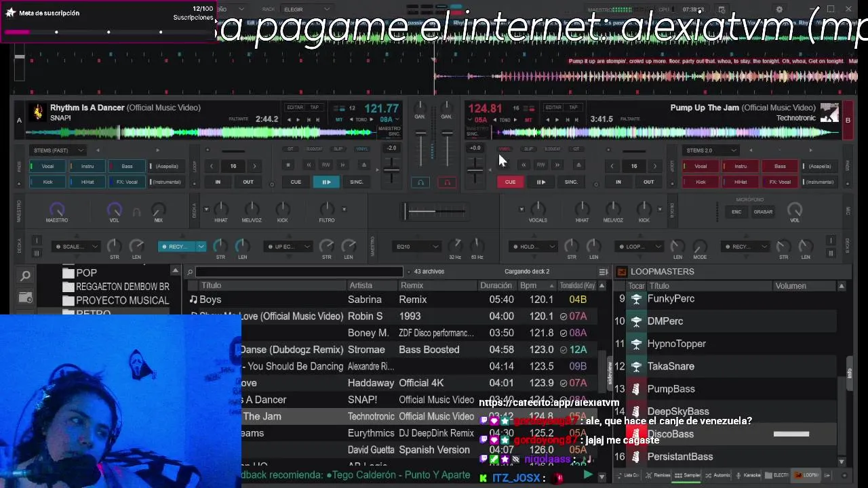Click the GRABAR microphone button
868x488 pixels.
coord(763,211)
